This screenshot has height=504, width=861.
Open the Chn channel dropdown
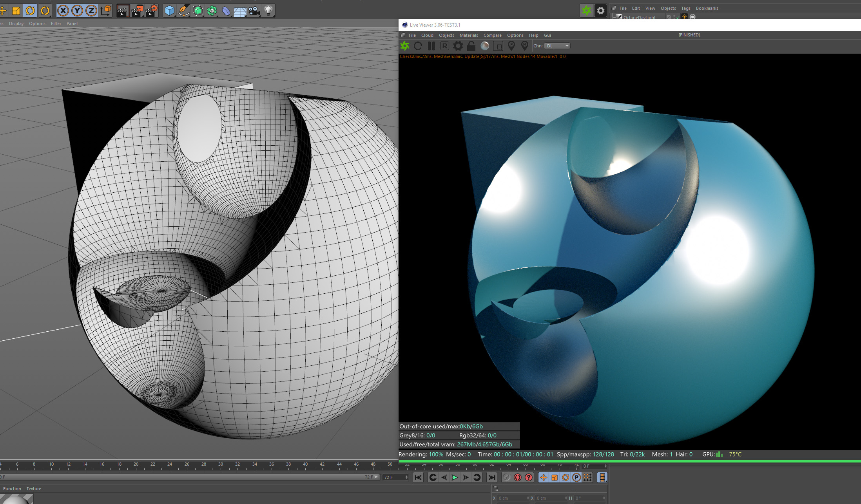coord(557,46)
